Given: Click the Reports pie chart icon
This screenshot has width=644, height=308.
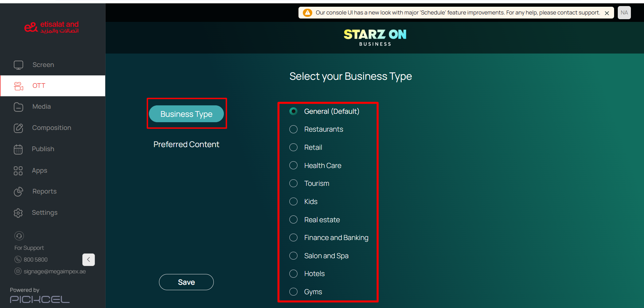Looking at the screenshot, I should (18, 192).
